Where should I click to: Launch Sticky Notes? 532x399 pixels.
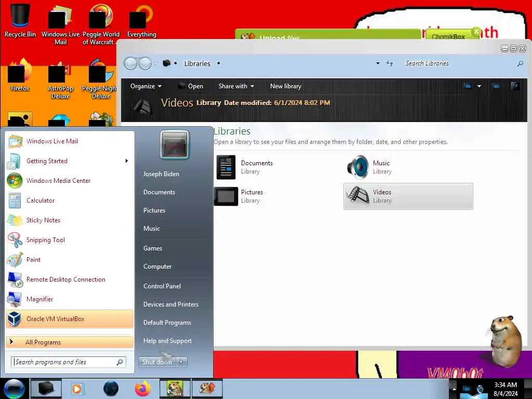[x=70, y=220]
